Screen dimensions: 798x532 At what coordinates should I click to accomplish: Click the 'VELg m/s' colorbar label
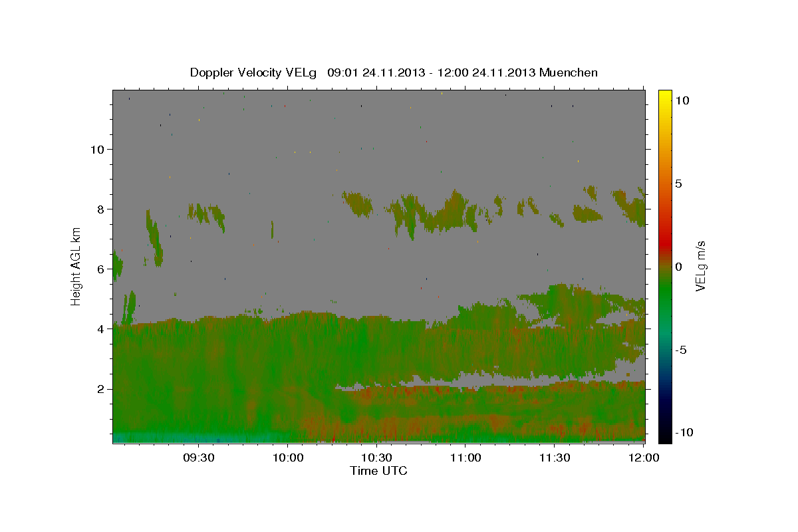(700, 266)
